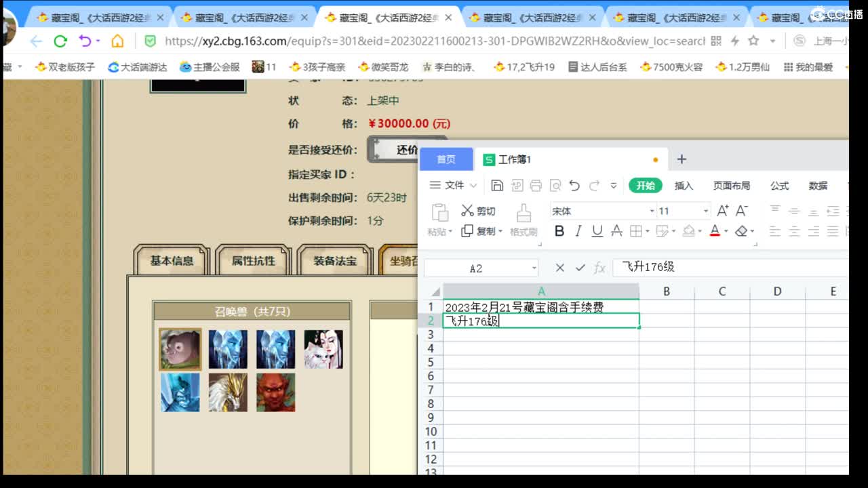Apply left horizontal alignment
This screenshot has height=488, width=868.
coord(775,231)
